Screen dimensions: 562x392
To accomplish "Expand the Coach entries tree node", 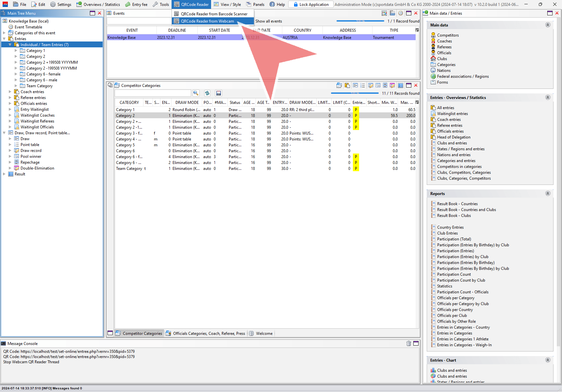I will 10,92.
